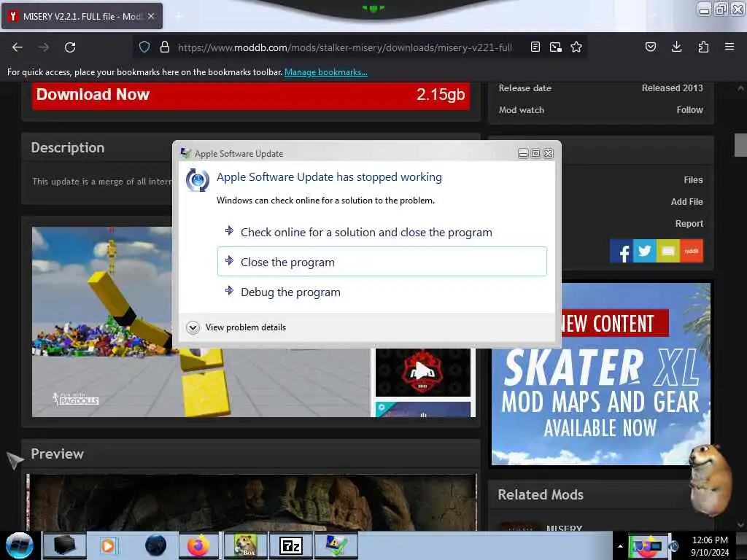Toggle reader view icon in the address bar

(x=535, y=47)
